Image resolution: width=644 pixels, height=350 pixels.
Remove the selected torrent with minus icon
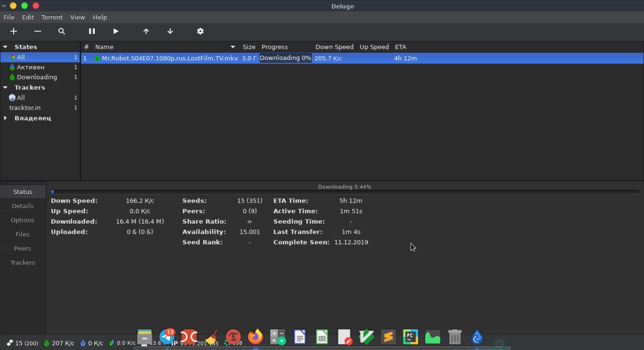(x=38, y=31)
